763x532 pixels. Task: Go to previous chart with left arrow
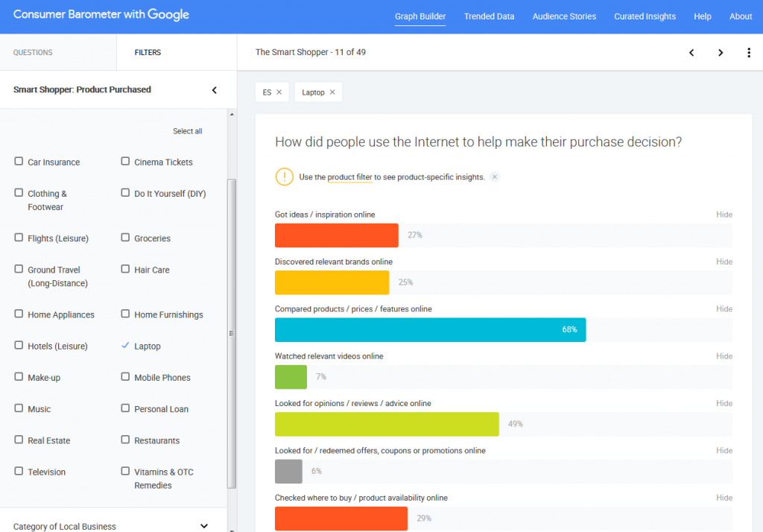[x=691, y=53]
